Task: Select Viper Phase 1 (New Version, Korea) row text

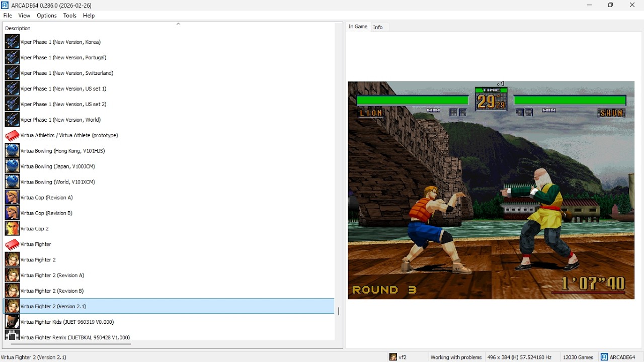Action: (61, 42)
